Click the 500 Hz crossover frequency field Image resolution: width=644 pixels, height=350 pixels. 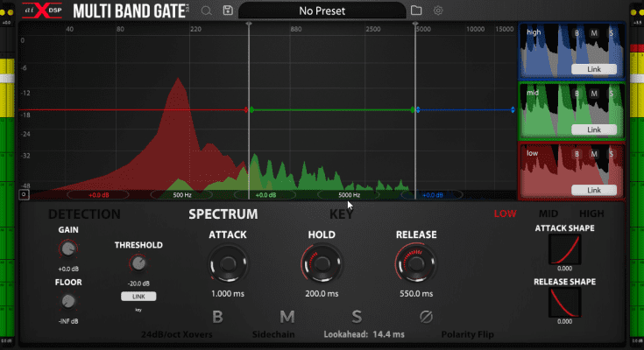pos(182,195)
